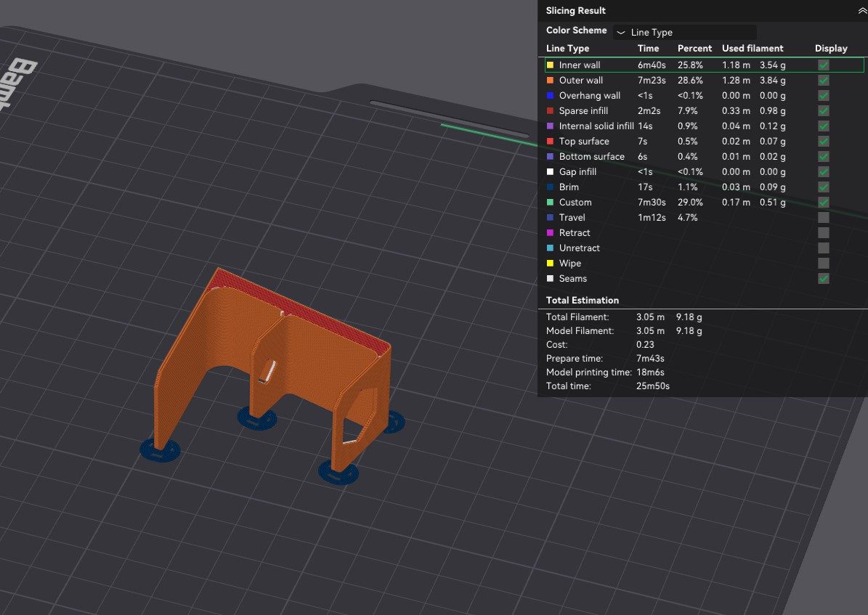Click the Line Type column header

567,48
